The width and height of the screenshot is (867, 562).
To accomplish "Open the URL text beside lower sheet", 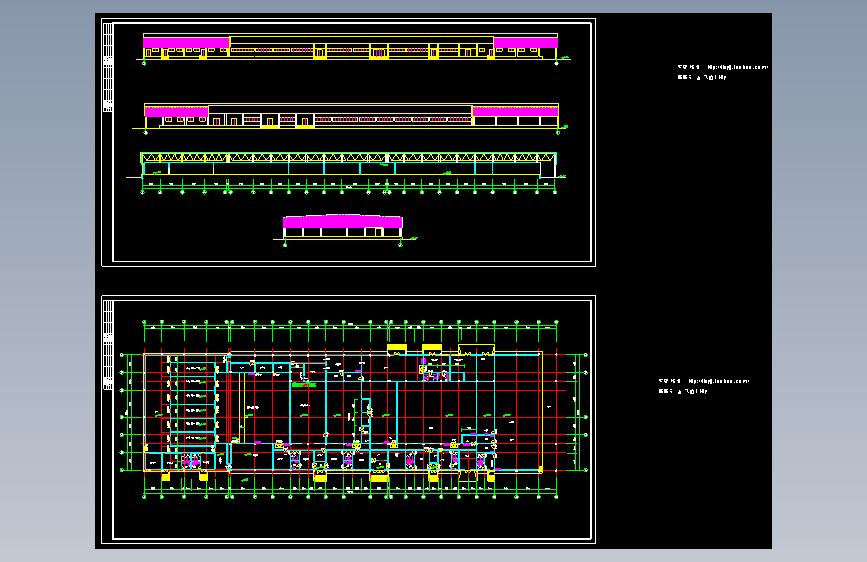I will coord(718,381).
